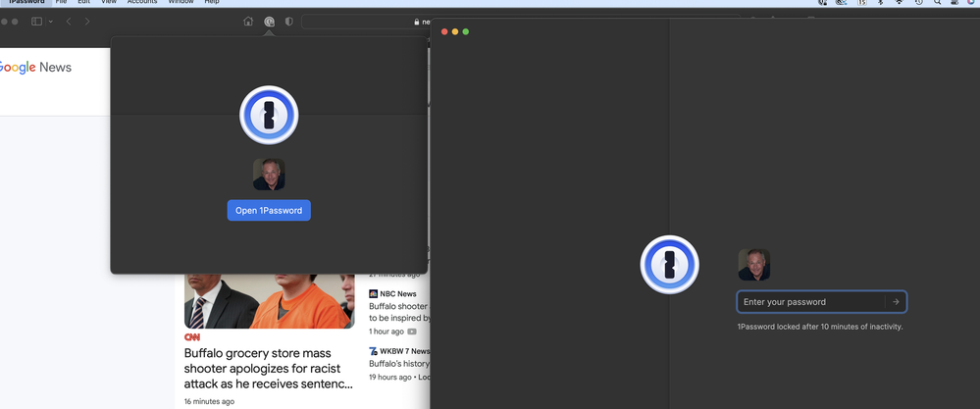Click the NBC News Buffalo shooter story
980x409 pixels.
[x=399, y=312]
